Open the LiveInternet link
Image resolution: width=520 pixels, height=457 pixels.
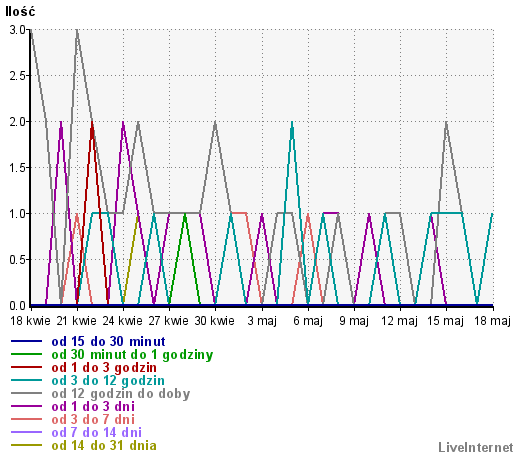[x=476, y=447]
